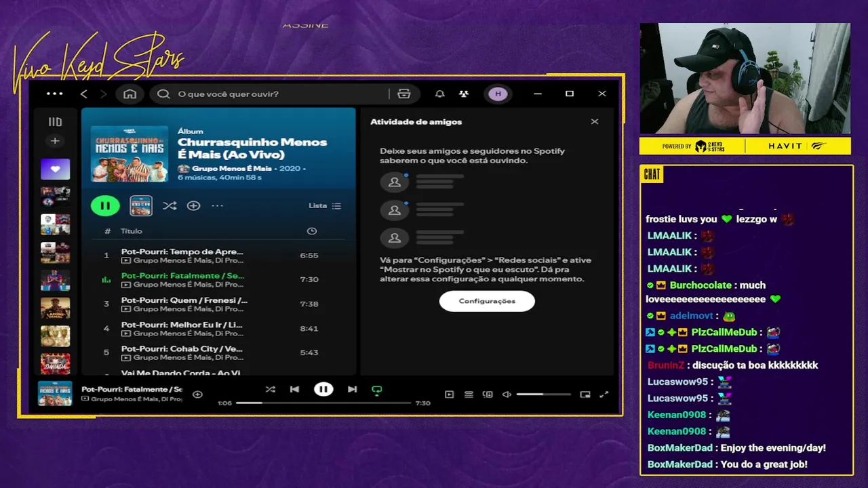The width and height of the screenshot is (868, 488).
Task: Click the album cover Churrasquinho Menos É Mais
Action: (x=130, y=153)
